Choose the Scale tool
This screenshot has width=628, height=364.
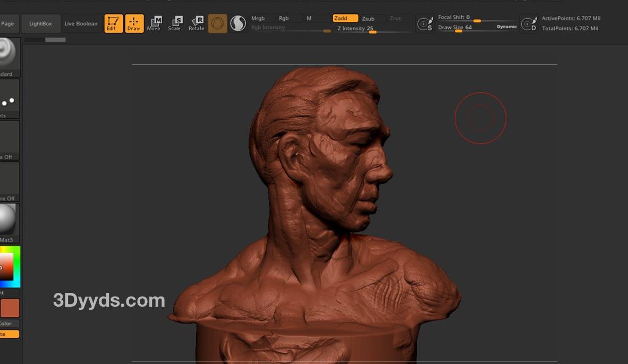(175, 23)
